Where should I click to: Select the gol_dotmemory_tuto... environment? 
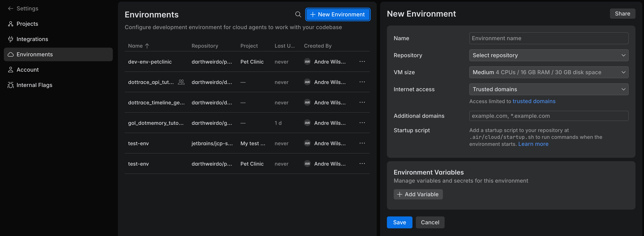156,123
